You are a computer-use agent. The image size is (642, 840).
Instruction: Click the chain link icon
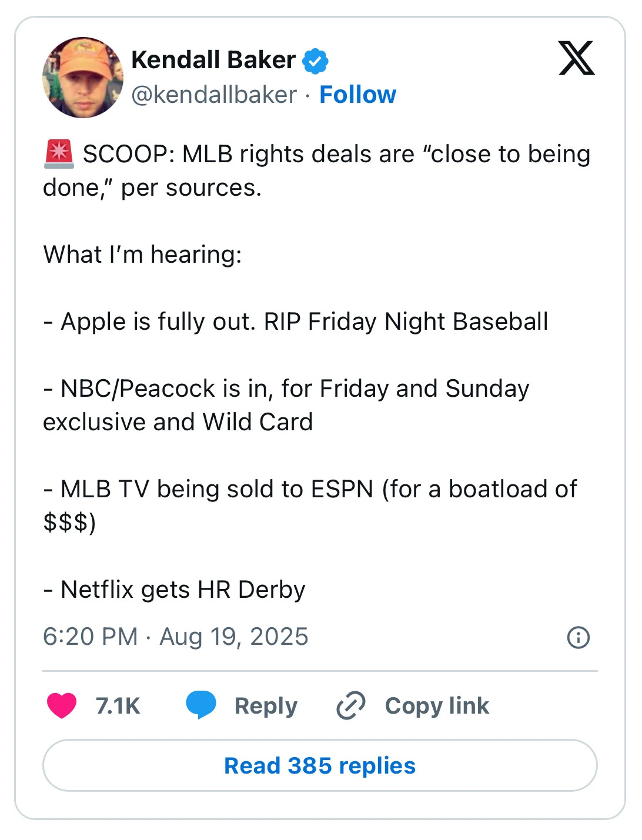pyautogui.click(x=351, y=705)
